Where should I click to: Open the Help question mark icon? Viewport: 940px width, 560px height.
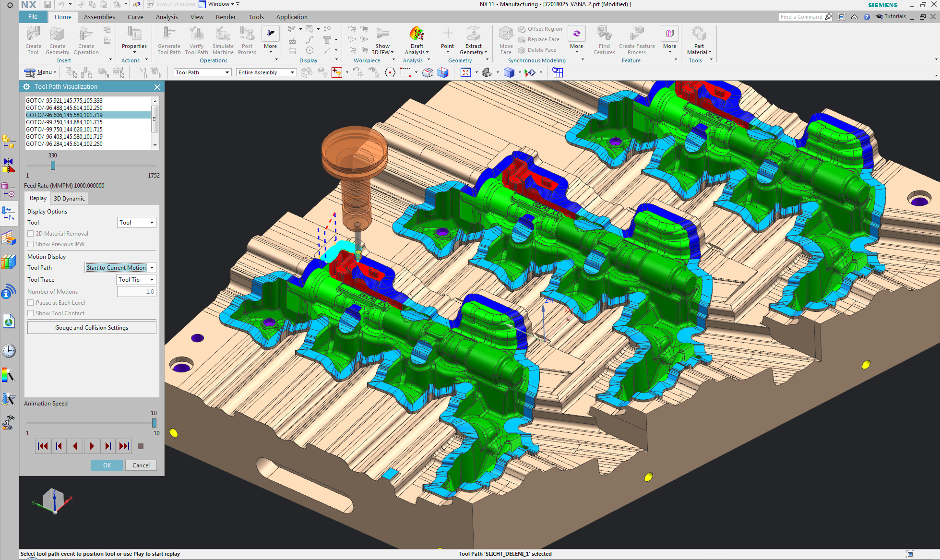pyautogui.click(x=867, y=17)
